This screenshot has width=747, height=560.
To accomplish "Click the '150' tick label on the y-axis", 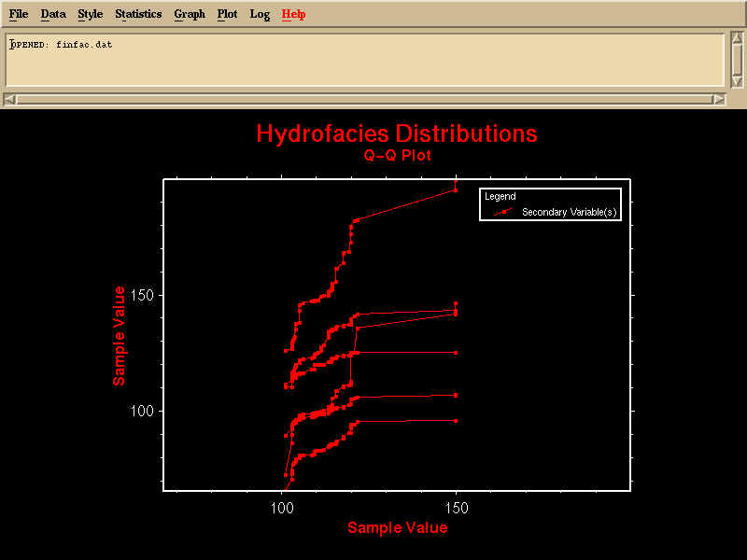I will [x=143, y=295].
